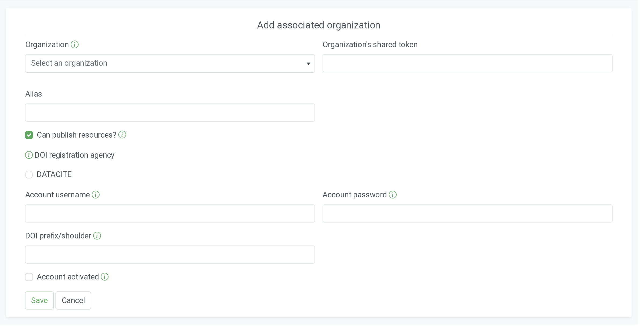Viewport: 644px width, 328px height.
Task: Uncheck the Can publish resources checkbox
Action: click(29, 135)
